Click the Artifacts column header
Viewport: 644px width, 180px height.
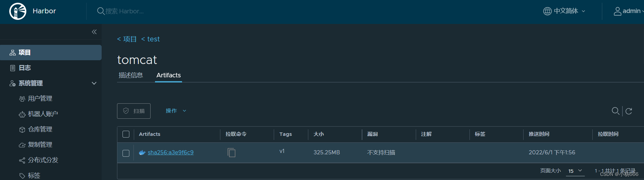[150, 134]
